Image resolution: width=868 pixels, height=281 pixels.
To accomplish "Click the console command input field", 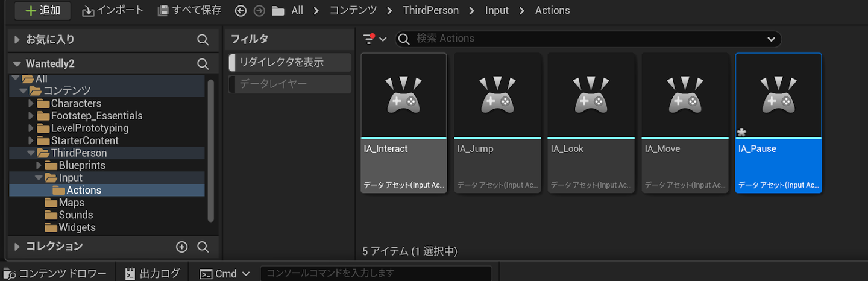I will click(376, 274).
